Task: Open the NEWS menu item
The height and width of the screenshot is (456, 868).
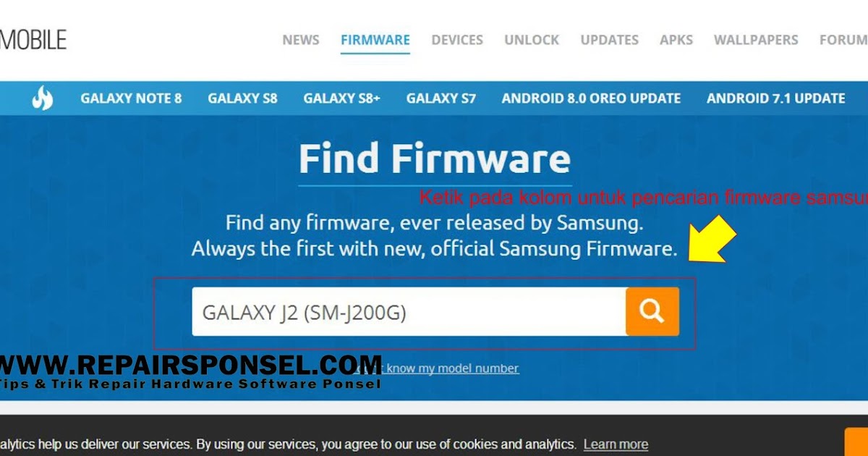Action: pyautogui.click(x=301, y=40)
